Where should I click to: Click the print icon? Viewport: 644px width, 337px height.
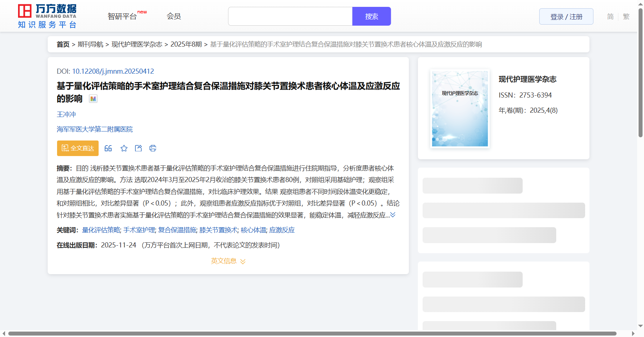[153, 148]
